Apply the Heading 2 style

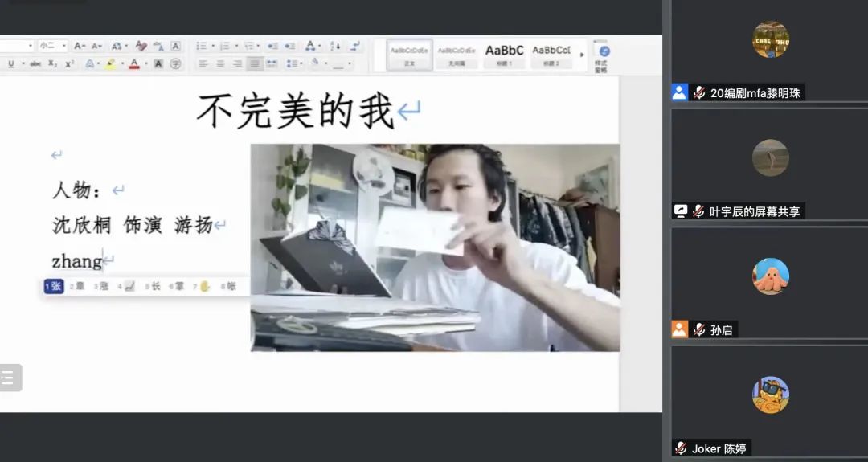tap(551, 54)
